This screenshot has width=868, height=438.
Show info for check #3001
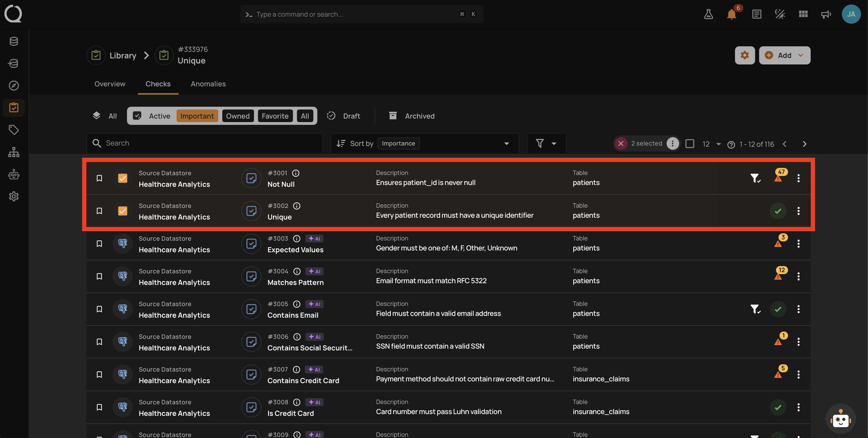click(x=295, y=173)
